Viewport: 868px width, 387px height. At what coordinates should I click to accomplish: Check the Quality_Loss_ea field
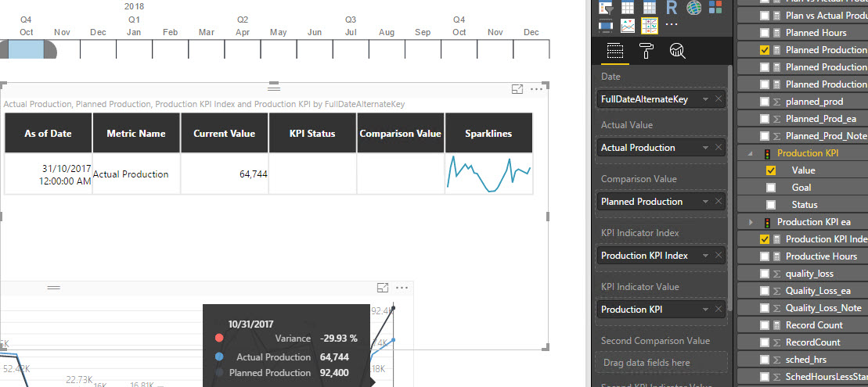coord(765,291)
